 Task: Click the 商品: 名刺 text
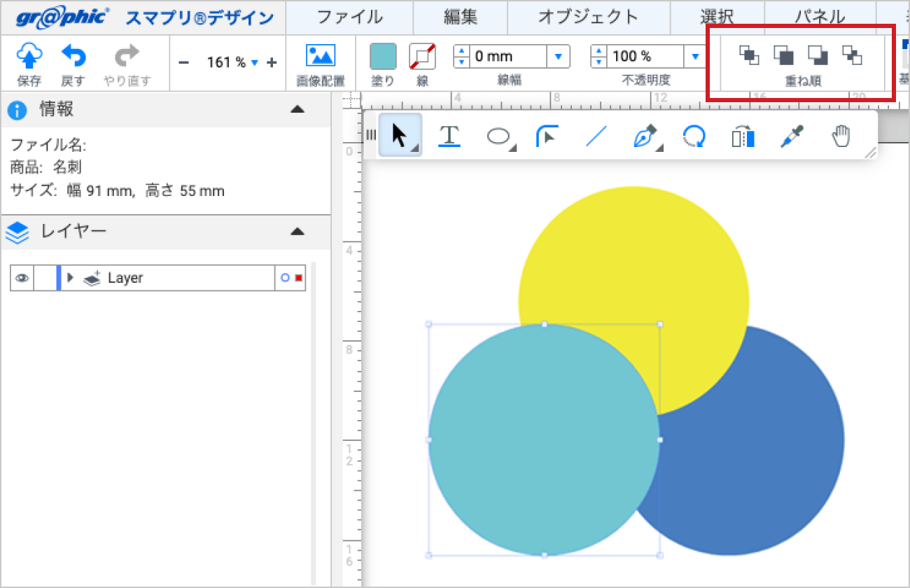(x=46, y=168)
